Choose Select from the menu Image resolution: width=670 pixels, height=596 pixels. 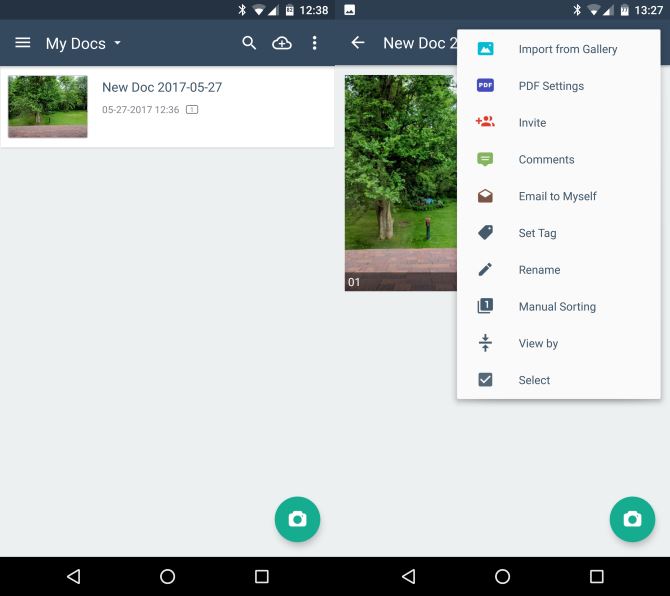click(559, 380)
